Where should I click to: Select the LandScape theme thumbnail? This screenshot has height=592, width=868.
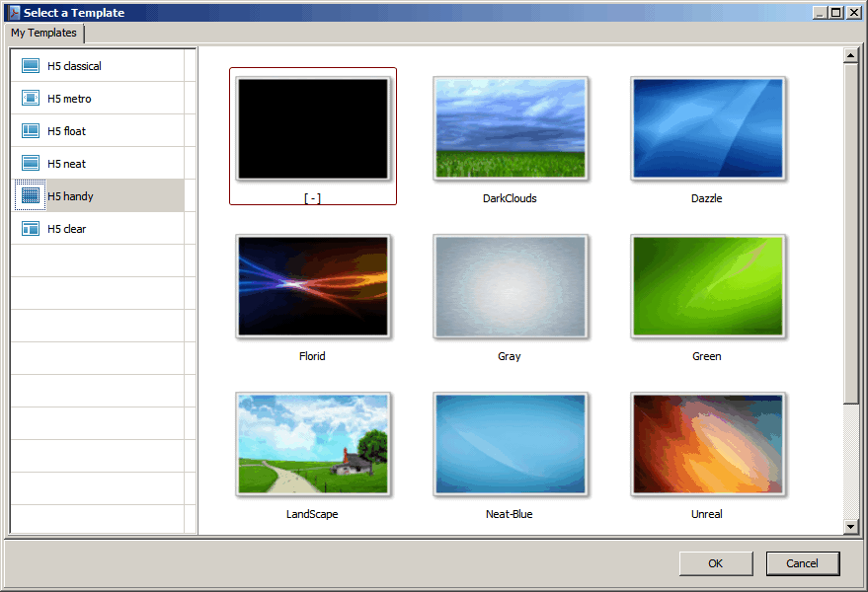pyautogui.click(x=312, y=444)
